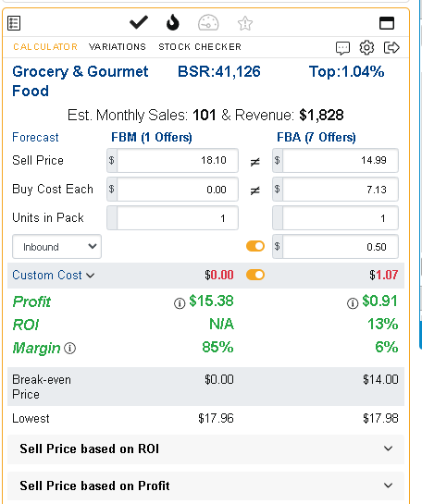Screen dimensions: 422x504
Task: Click the list panel icon at top left
Action: pyautogui.click(x=14, y=23)
